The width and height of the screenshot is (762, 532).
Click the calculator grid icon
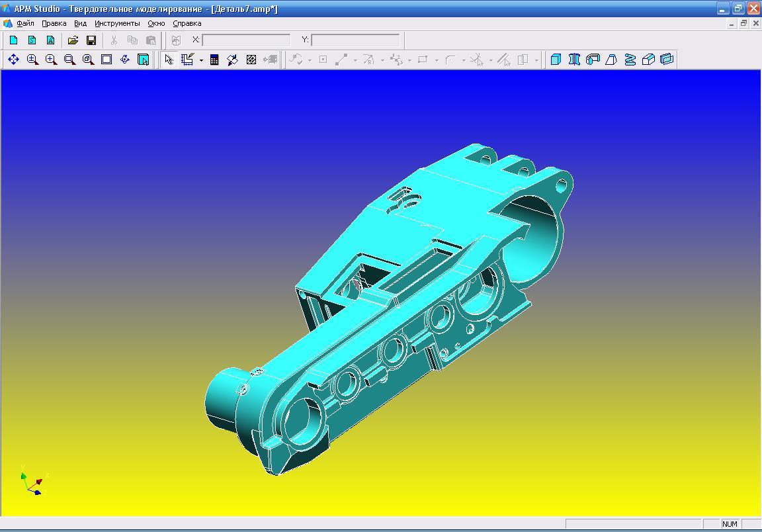[x=214, y=60]
